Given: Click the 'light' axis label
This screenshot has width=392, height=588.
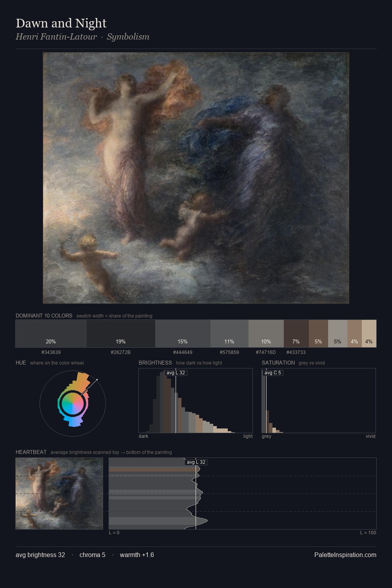Looking at the screenshot, I should click(x=248, y=436).
